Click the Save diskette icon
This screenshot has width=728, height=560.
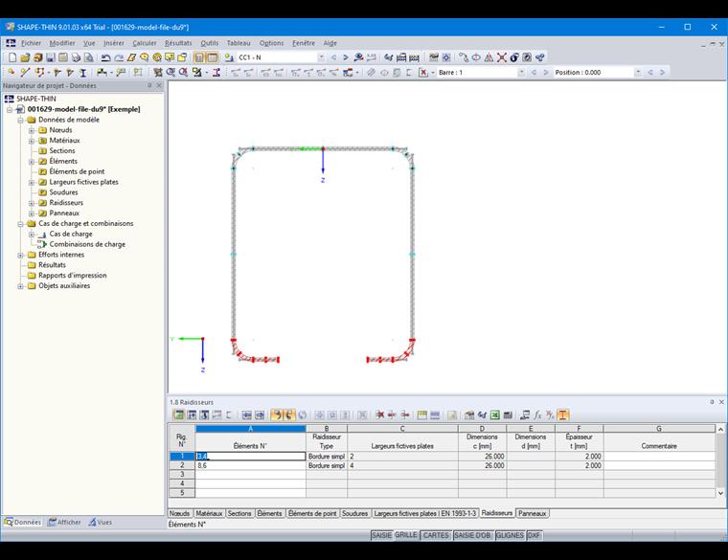(51, 57)
